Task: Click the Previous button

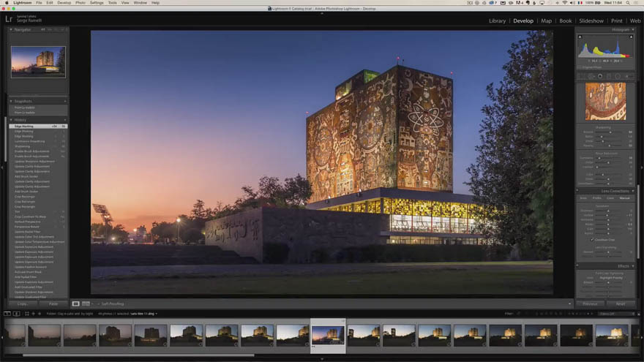Action: tap(590, 304)
